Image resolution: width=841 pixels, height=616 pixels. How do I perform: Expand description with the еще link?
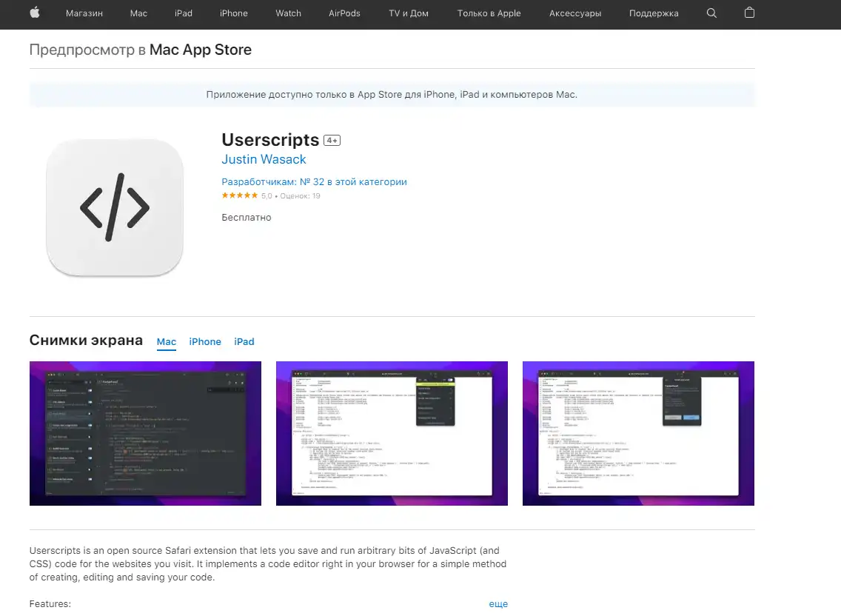pos(498,603)
